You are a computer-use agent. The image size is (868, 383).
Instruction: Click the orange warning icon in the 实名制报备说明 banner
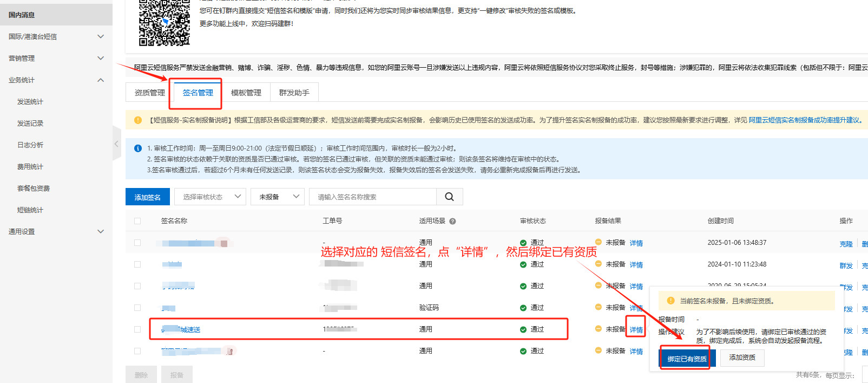coord(138,120)
